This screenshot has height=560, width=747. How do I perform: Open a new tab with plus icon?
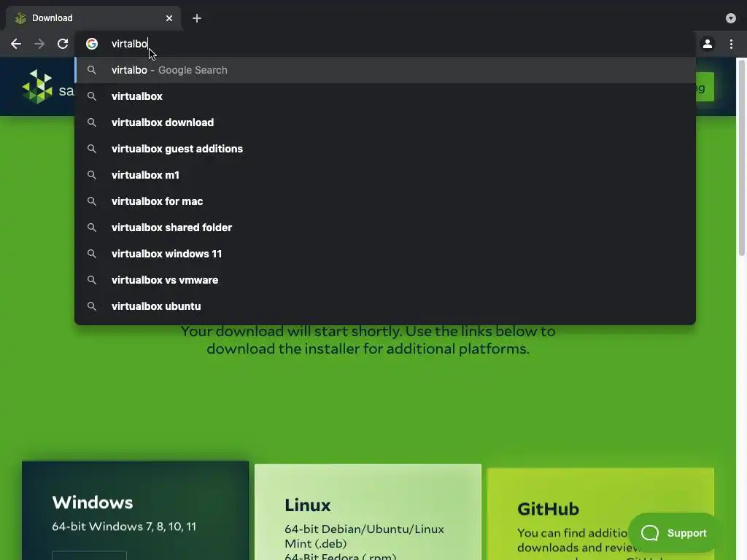point(197,18)
